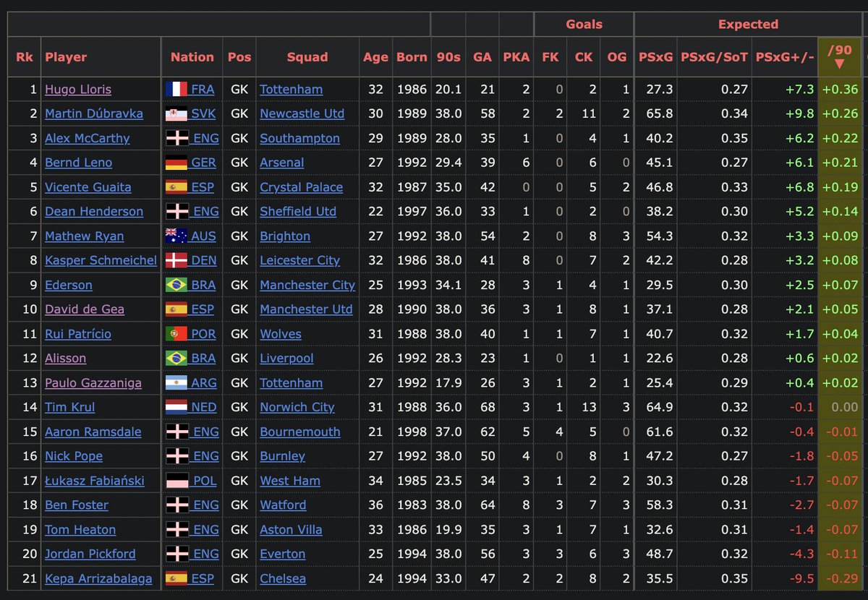Open Rui Patrício player link

pyautogui.click(x=78, y=334)
